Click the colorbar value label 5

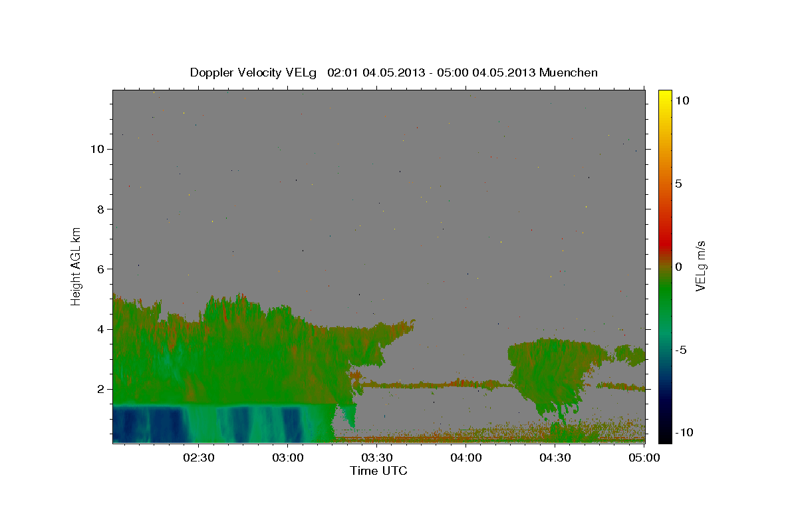tap(678, 184)
